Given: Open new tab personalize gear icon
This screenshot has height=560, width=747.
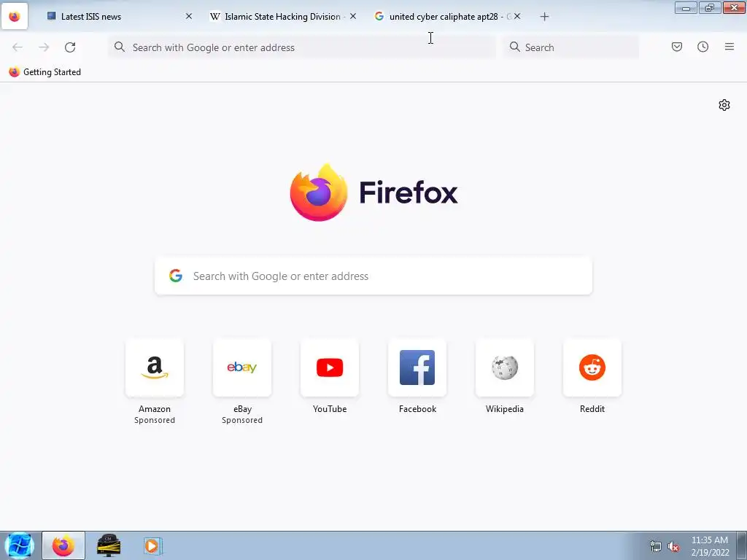Looking at the screenshot, I should (x=724, y=105).
